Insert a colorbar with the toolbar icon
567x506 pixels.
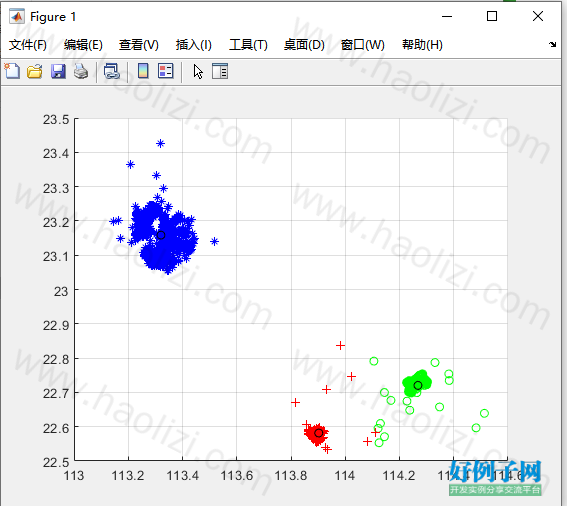point(143,71)
